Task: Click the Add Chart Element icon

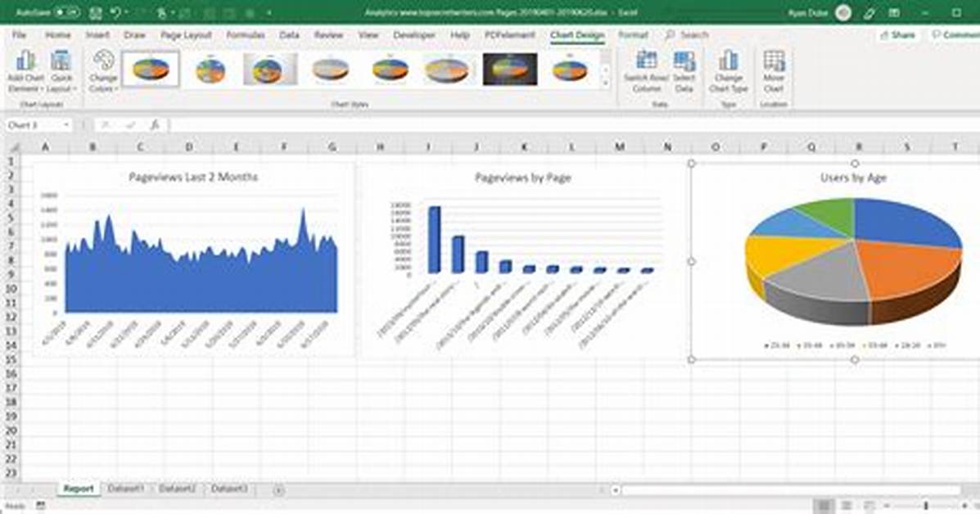Action: point(25,61)
